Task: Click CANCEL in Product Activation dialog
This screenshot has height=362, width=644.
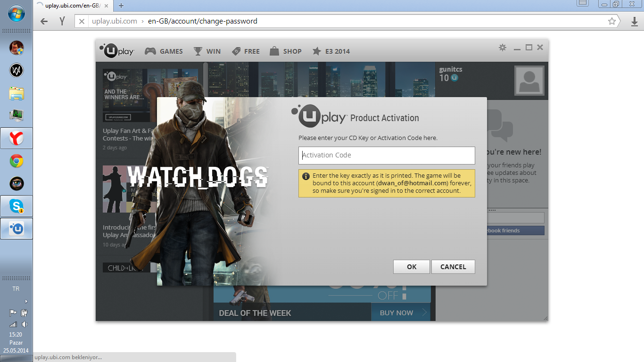Action: (453, 267)
